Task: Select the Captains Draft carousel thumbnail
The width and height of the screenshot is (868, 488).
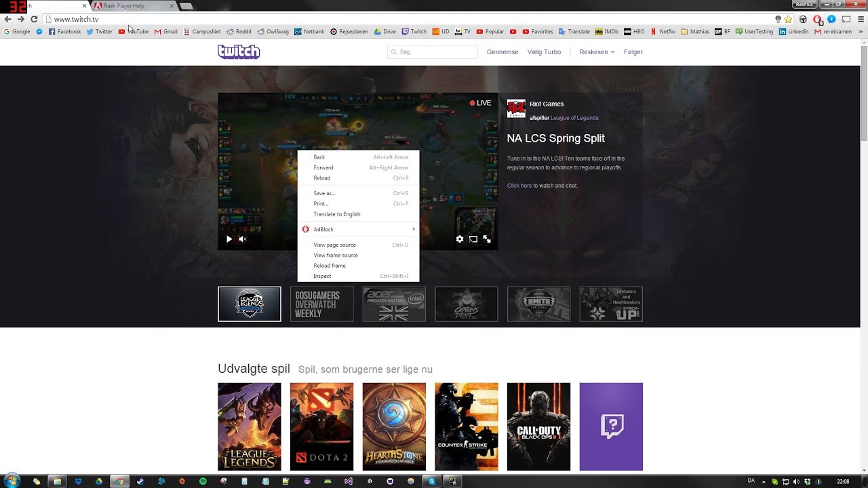Action: (467, 304)
